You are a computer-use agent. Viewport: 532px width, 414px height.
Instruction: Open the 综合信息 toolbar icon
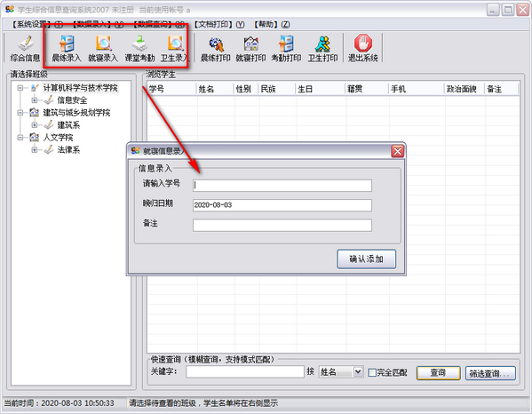(x=25, y=48)
